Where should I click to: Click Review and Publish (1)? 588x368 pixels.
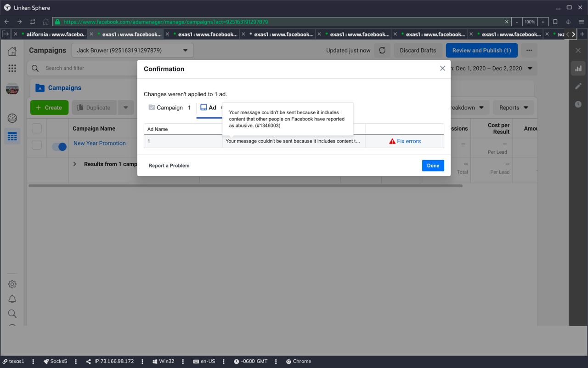pos(481,51)
